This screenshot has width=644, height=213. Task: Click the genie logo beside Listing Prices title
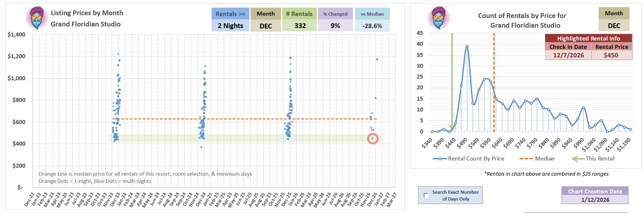[x=37, y=18]
